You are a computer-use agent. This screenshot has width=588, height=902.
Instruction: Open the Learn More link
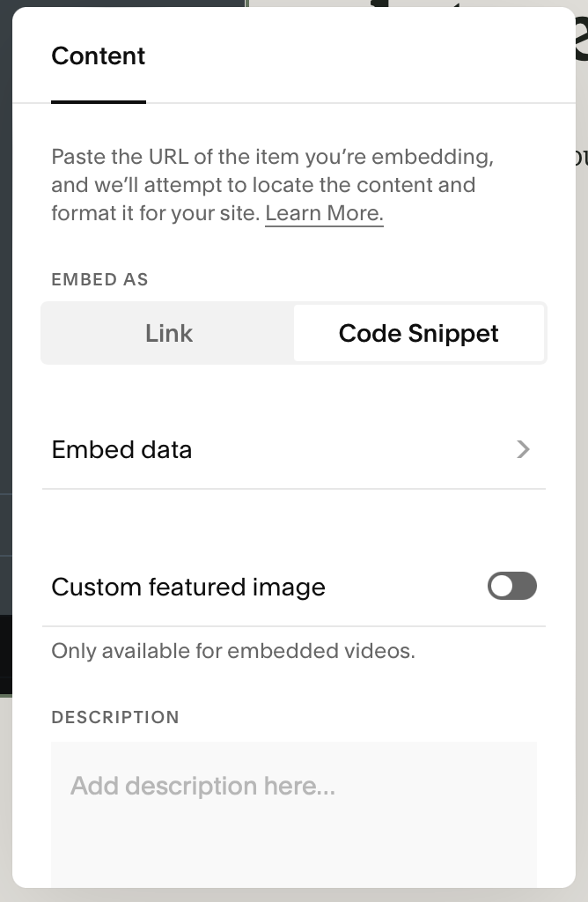pyautogui.click(x=324, y=213)
